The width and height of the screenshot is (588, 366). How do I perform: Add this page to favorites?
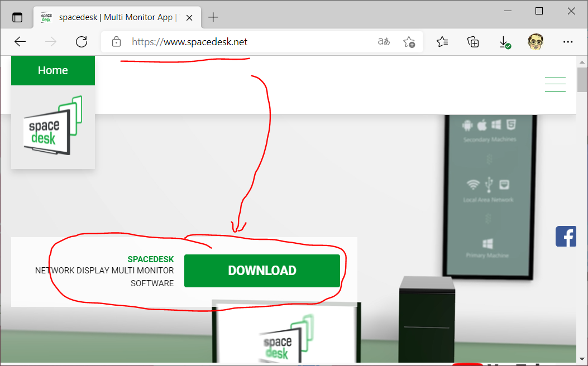pos(409,42)
